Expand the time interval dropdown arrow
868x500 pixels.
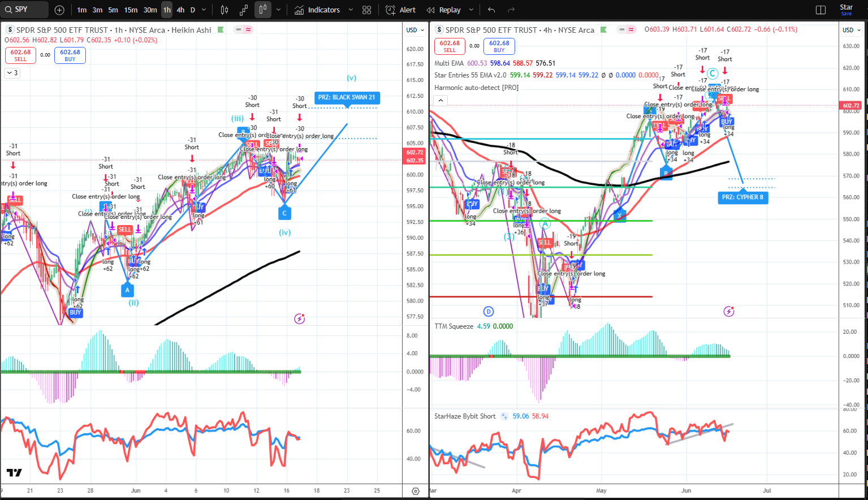tap(204, 10)
